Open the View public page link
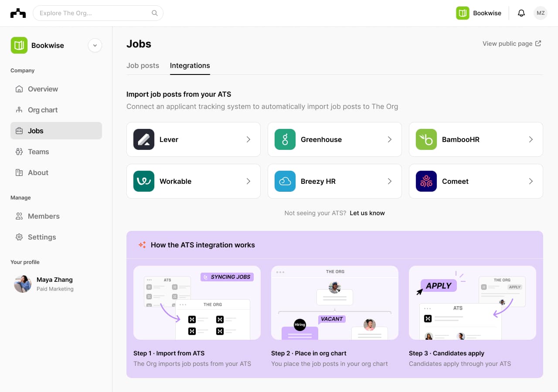The width and height of the screenshot is (558, 392). [511, 44]
